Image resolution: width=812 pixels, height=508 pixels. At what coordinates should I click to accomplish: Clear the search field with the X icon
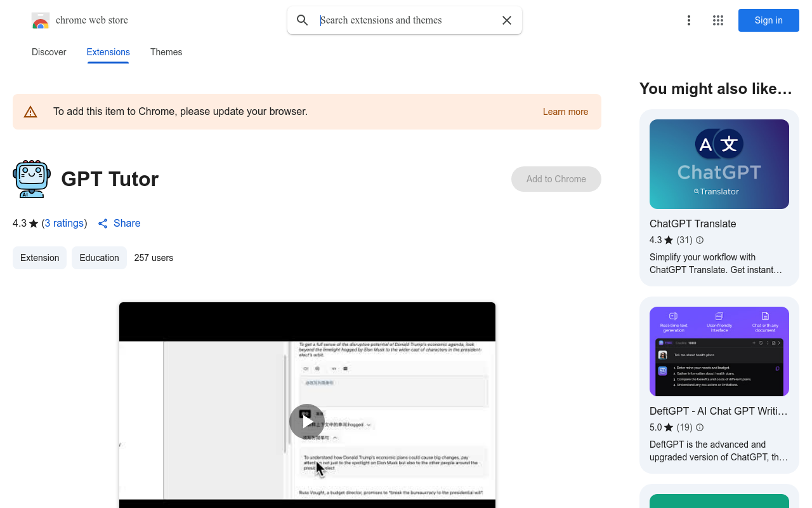pyautogui.click(x=507, y=20)
